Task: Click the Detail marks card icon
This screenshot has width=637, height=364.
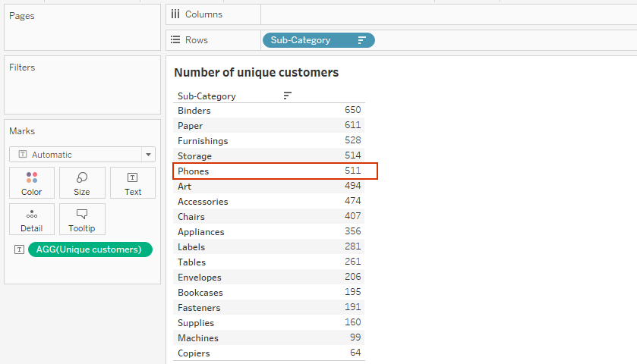Action: 32,215
